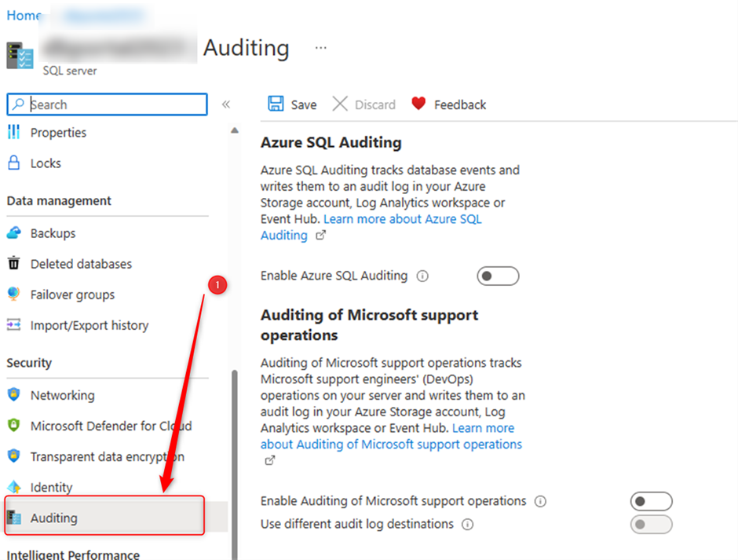
Task: Click the Auditing page title
Action: pyautogui.click(x=247, y=48)
